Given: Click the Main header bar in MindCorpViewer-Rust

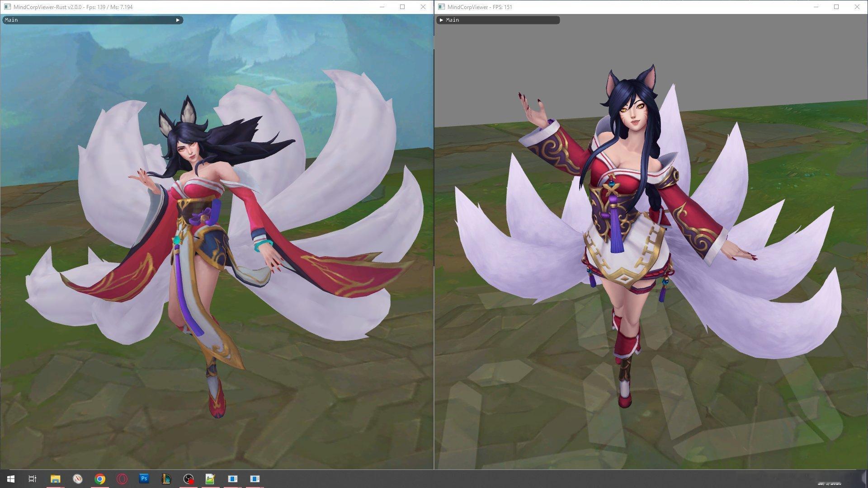Looking at the screenshot, I should click(x=93, y=20).
